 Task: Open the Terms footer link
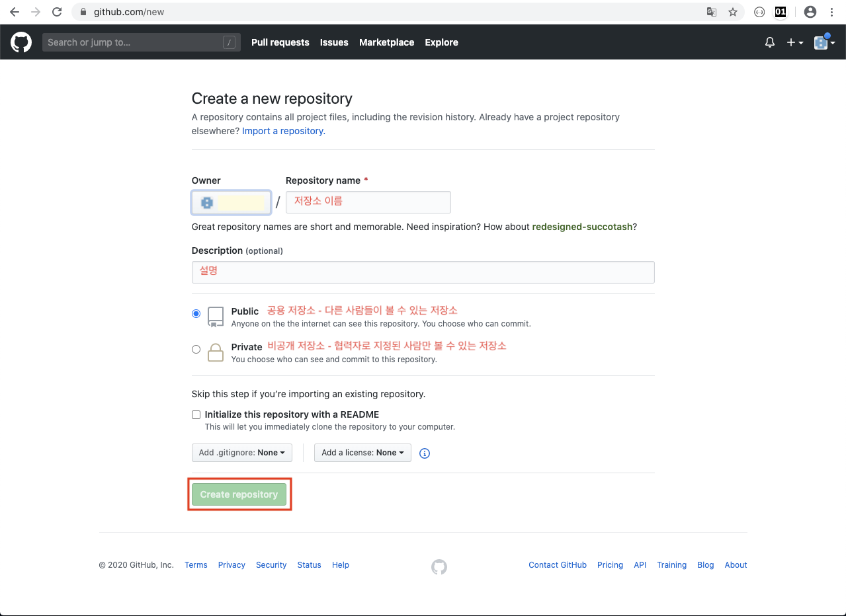[196, 565]
